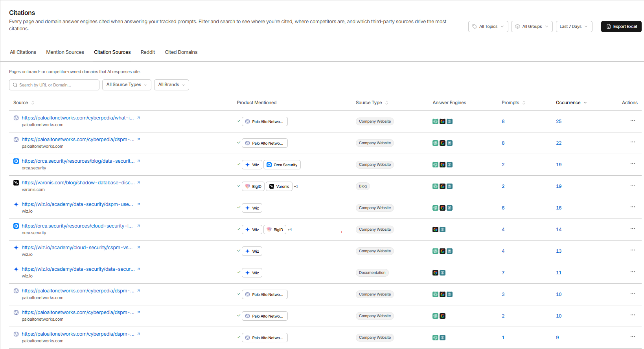Click the three-dots actions for occurrence 25 row
The width and height of the screenshot is (644, 349).
[633, 121]
